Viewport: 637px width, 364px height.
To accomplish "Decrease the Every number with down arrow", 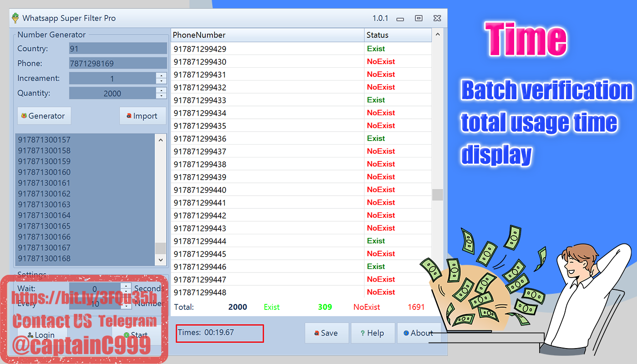I will tap(125, 306).
